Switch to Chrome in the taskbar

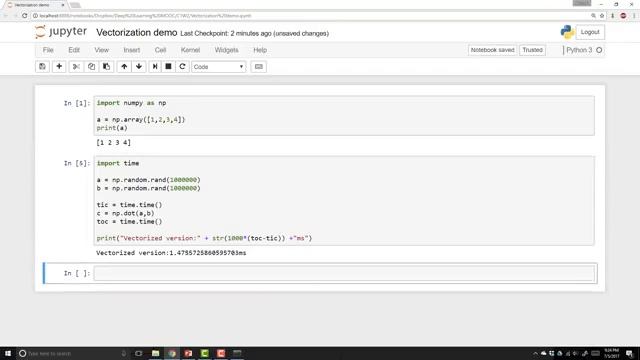172,353
